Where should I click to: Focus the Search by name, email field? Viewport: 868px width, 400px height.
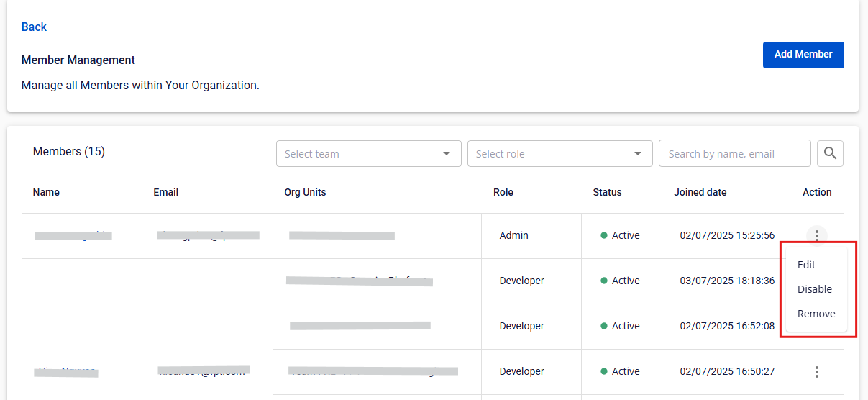(734, 154)
